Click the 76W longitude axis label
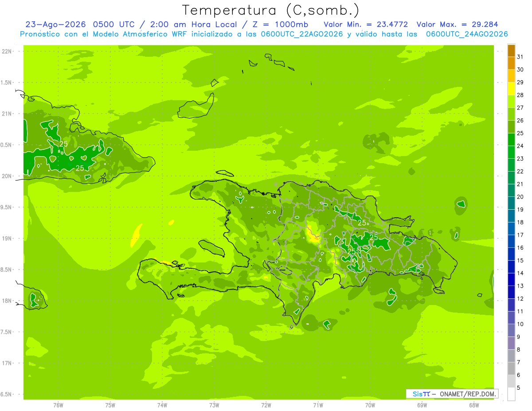The image size is (532, 411). pyautogui.click(x=58, y=405)
